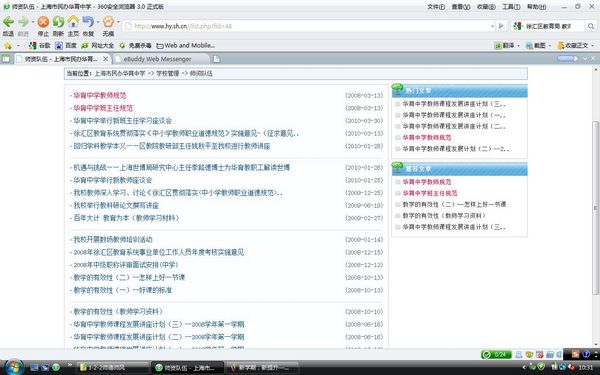
Task: Expand the tab bar chevron dropdown
Action: (585, 59)
